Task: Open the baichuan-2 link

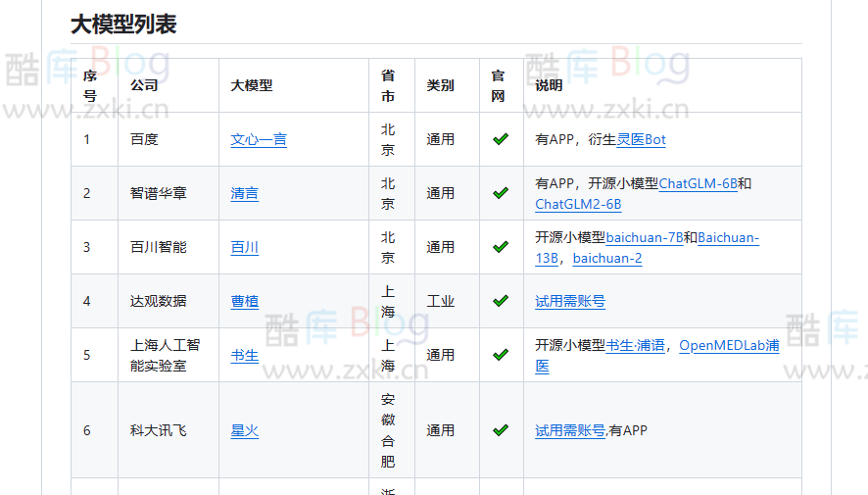Action: tap(607, 258)
